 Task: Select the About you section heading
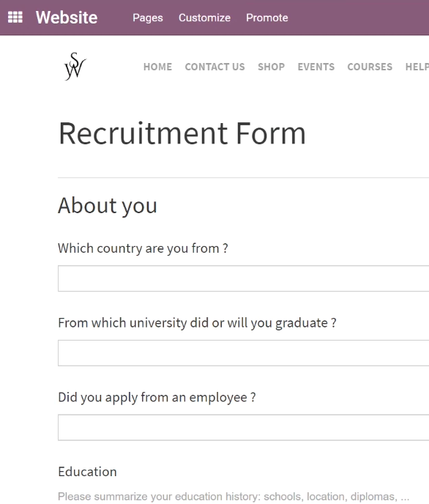tap(108, 206)
